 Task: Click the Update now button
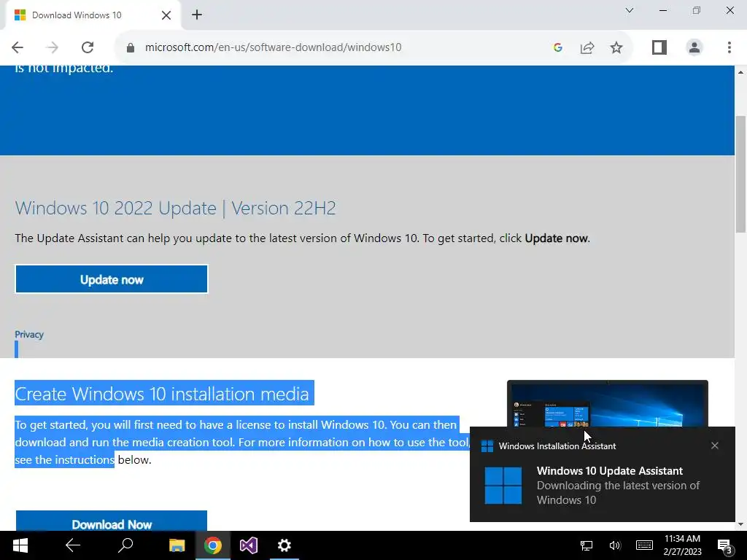click(112, 279)
